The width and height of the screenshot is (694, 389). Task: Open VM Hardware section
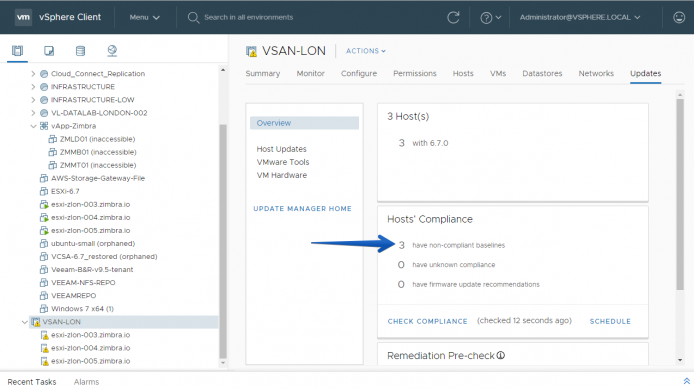click(281, 175)
